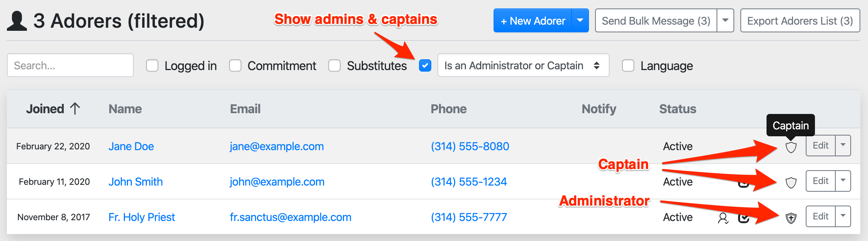Screen dimensions: 868x241
Task: Uncheck the administrator or captain filter checkbox
Action: (425, 66)
